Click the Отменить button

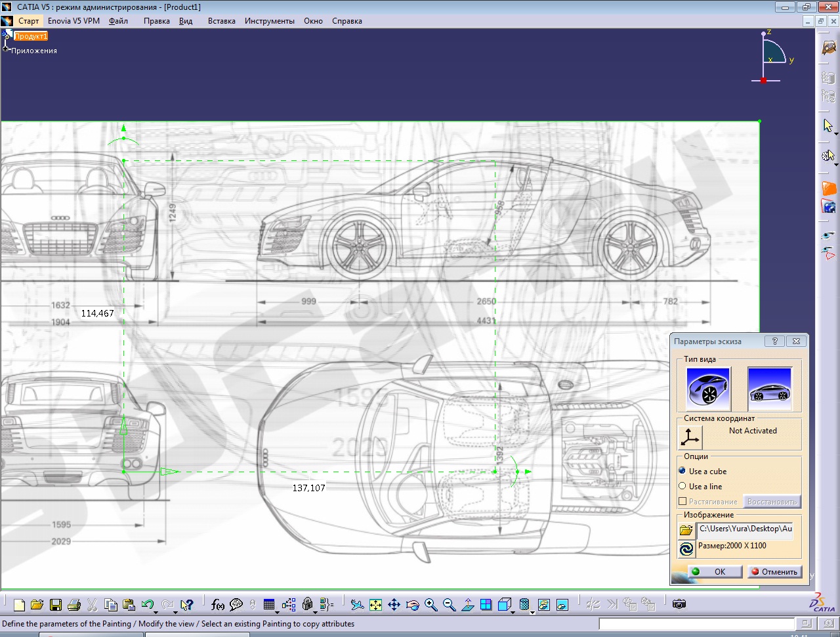774,572
